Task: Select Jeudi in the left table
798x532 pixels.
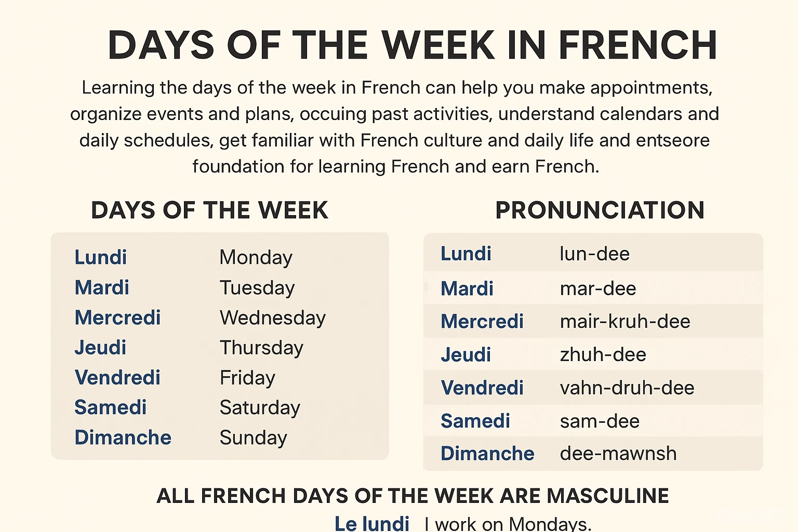Action: (x=100, y=348)
